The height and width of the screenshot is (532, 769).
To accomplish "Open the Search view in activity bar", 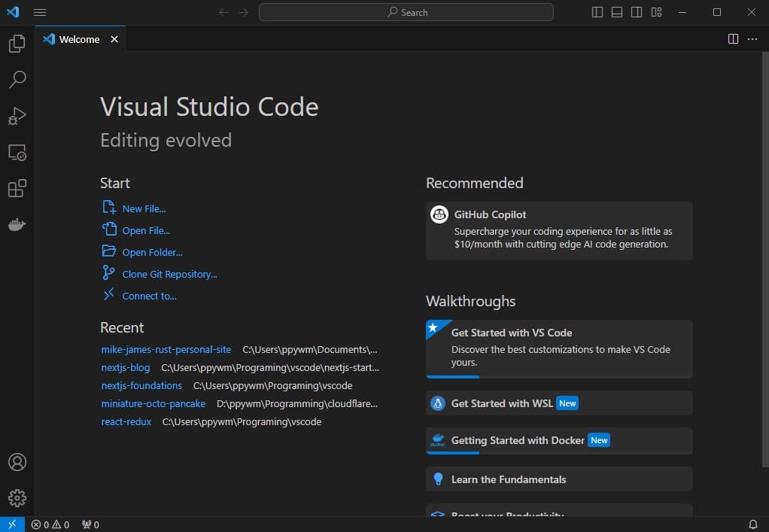I will click(17, 80).
